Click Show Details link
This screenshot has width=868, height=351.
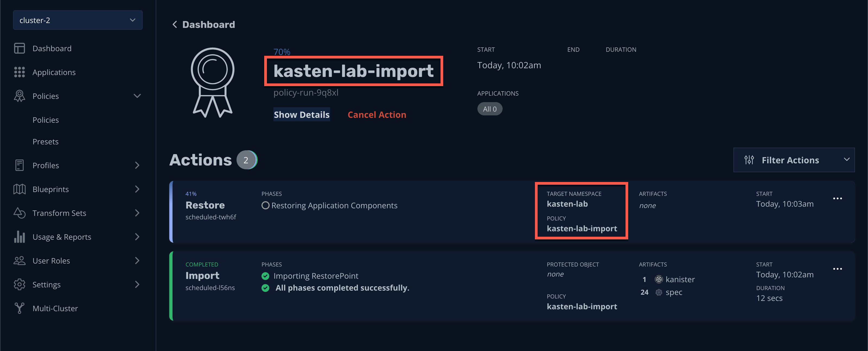point(302,115)
